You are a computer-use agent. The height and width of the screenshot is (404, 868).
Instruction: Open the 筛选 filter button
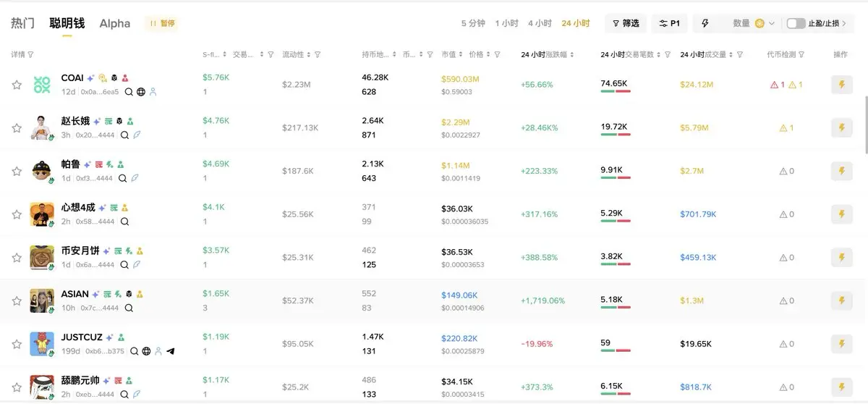click(626, 23)
